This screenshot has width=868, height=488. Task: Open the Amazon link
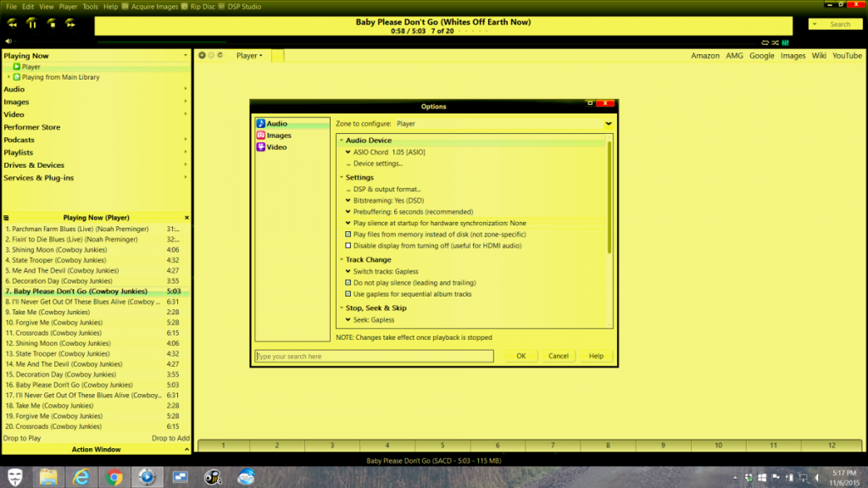point(704,56)
